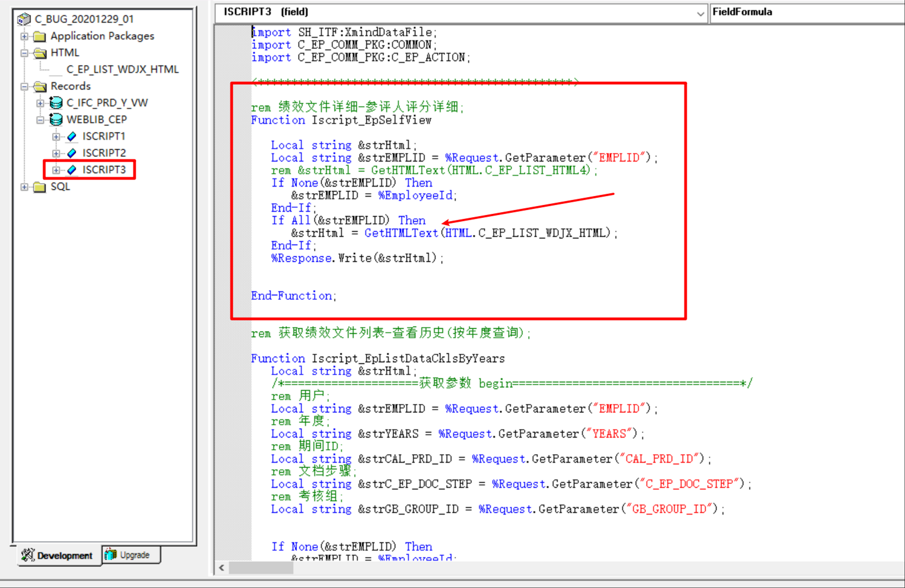Expand the SQL folder node
Screen dimensions: 905x588
[x=24, y=187]
